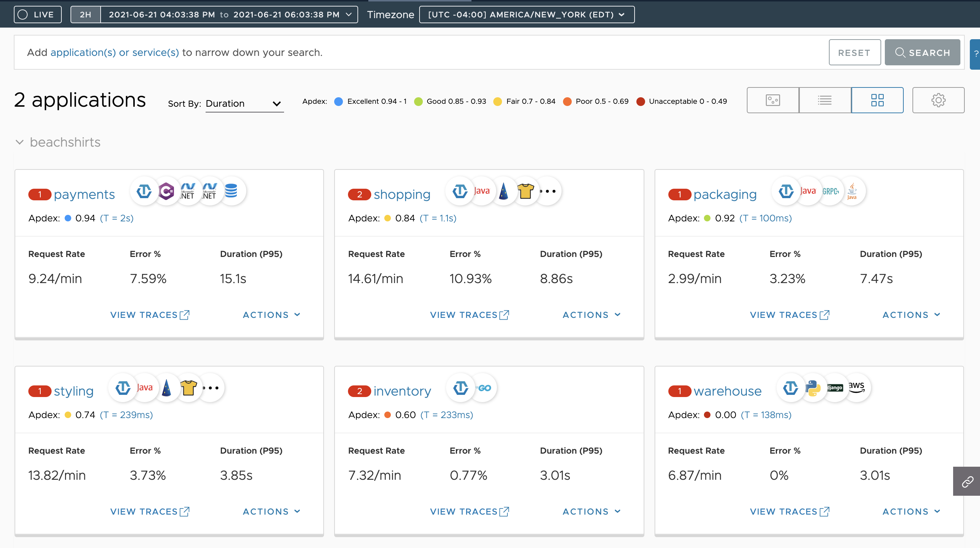Click the application(s) or service(s) search link

[114, 53]
